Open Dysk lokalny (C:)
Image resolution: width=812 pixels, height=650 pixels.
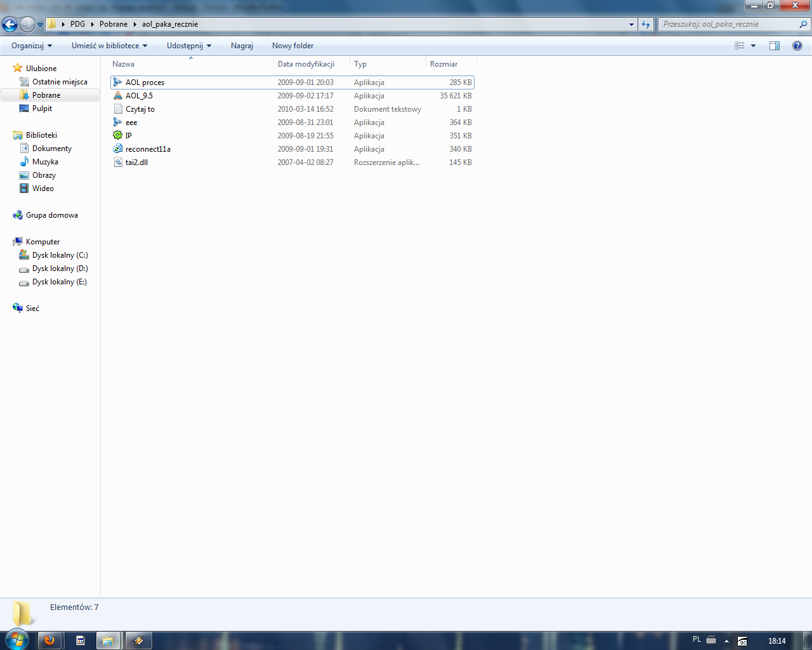[x=60, y=255]
